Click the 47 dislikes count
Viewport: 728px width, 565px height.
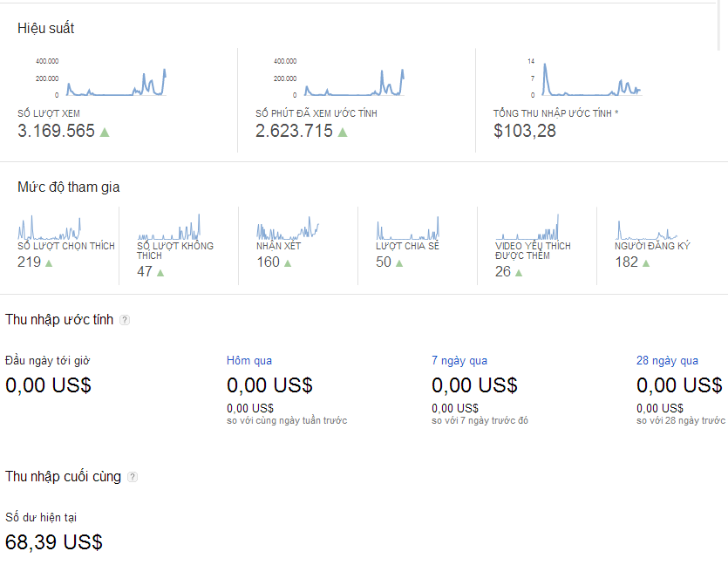(145, 271)
